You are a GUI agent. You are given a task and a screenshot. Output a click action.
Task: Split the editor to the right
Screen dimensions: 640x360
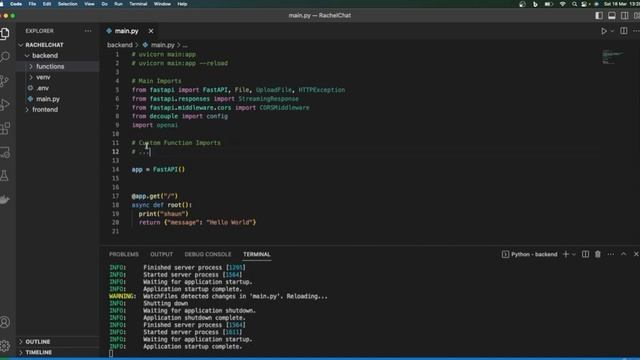624,31
